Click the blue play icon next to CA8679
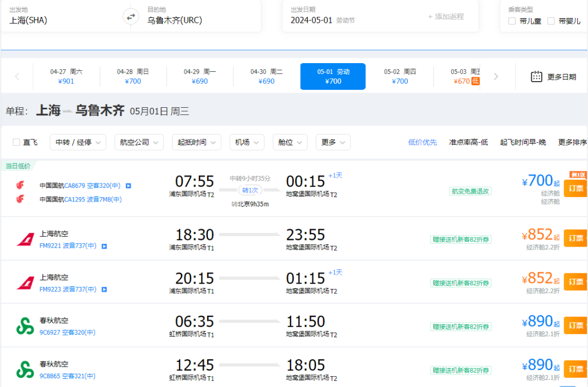The height and width of the screenshot is (387, 588). pyautogui.click(x=127, y=185)
